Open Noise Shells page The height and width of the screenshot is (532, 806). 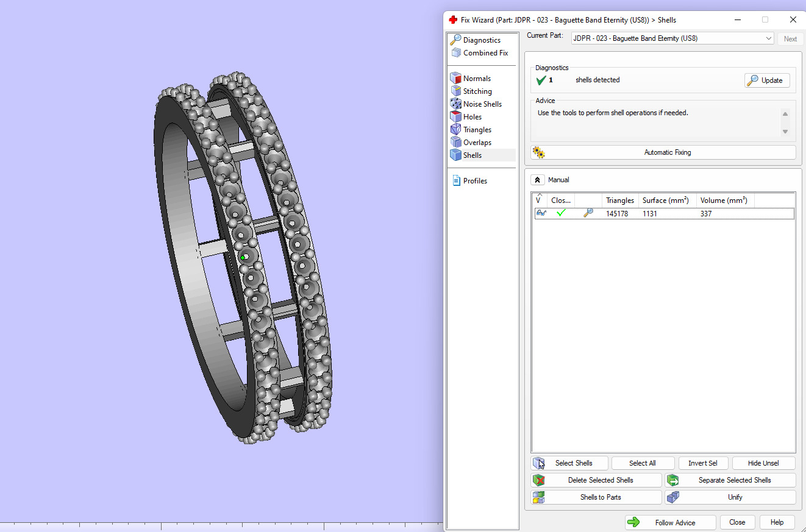(482, 104)
